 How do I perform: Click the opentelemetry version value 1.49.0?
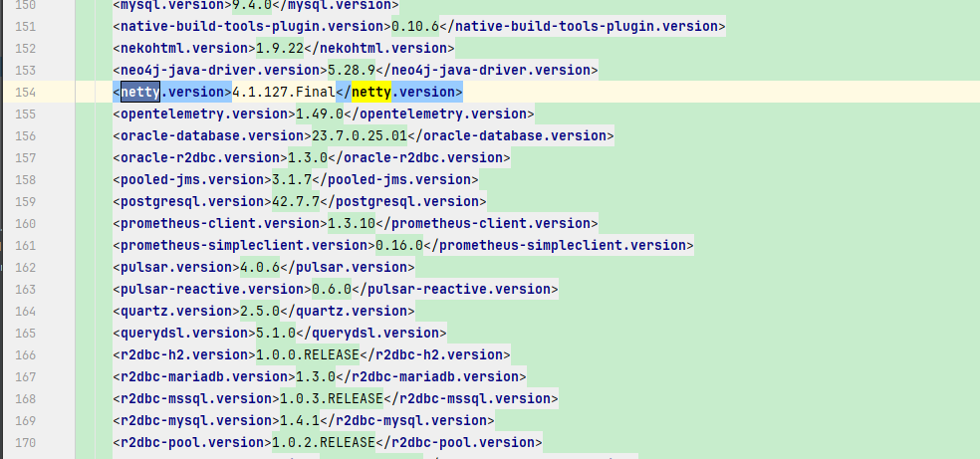(x=320, y=114)
